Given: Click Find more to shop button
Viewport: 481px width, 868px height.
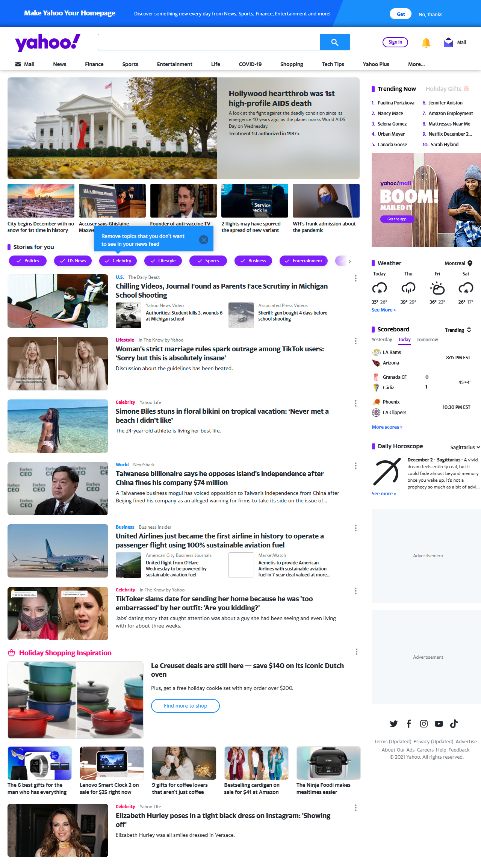Looking at the screenshot, I should click(x=185, y=706).
